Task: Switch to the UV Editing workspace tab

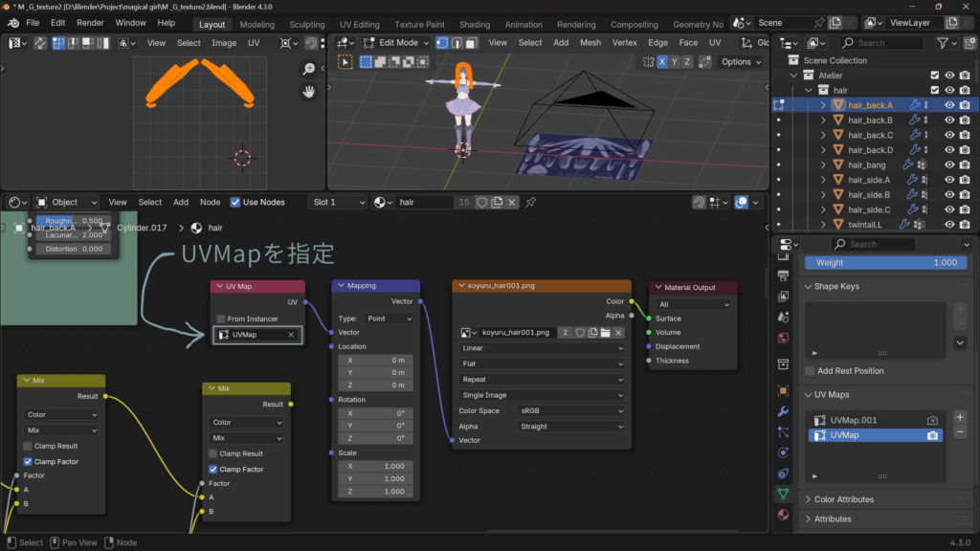Action: click(359, 24)
